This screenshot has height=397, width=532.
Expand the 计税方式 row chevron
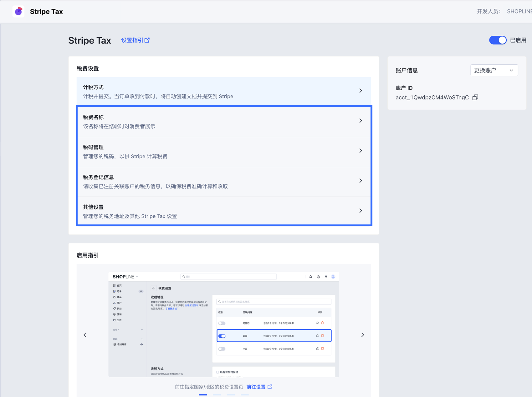[x=361, y=91]
